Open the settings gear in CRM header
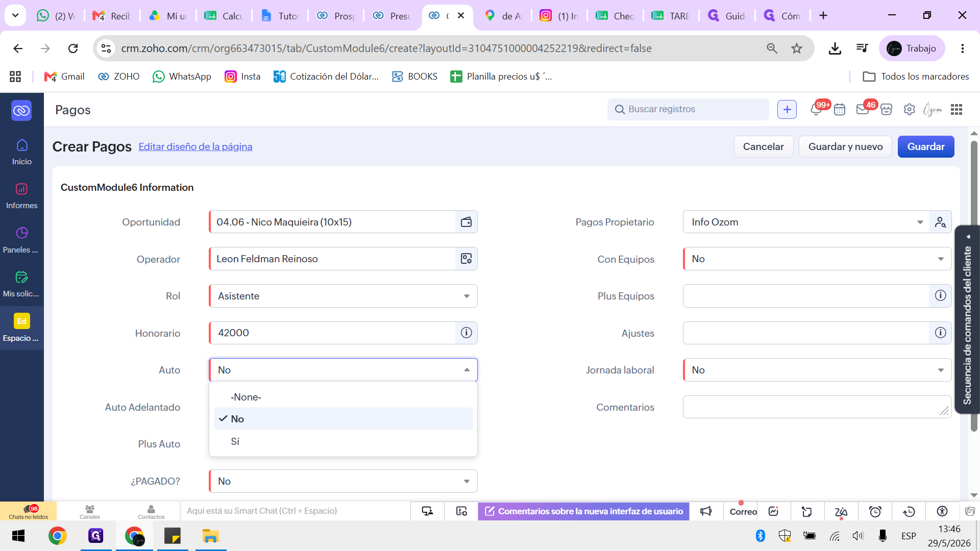980x551 pixels. coord(909,110)
